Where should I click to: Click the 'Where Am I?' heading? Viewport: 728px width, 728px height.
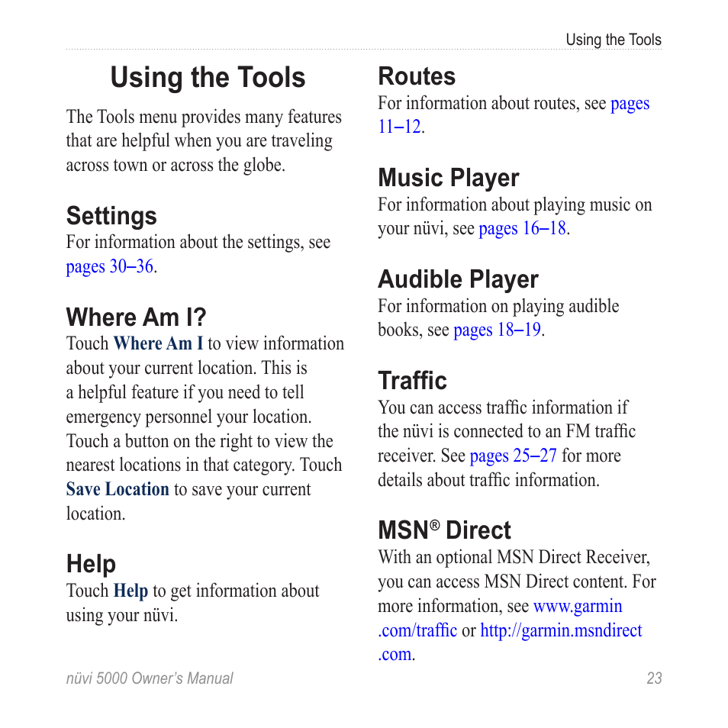pyautogui.click(x=136, y=317)
